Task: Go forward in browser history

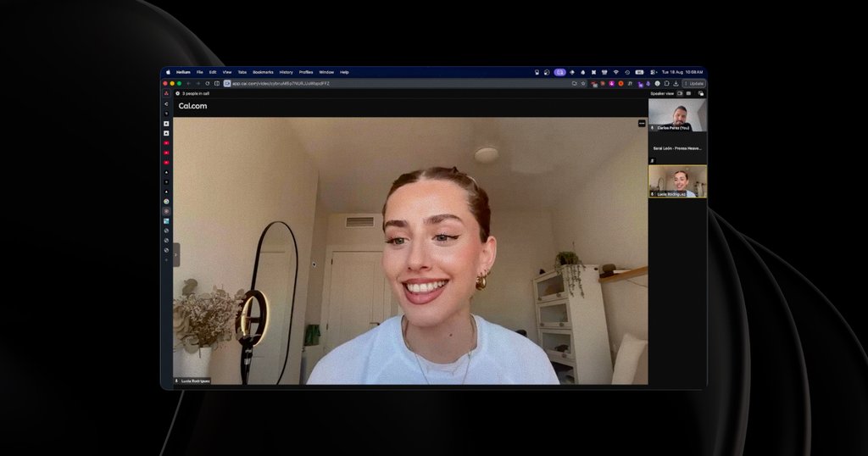Action: coord(198,84)
